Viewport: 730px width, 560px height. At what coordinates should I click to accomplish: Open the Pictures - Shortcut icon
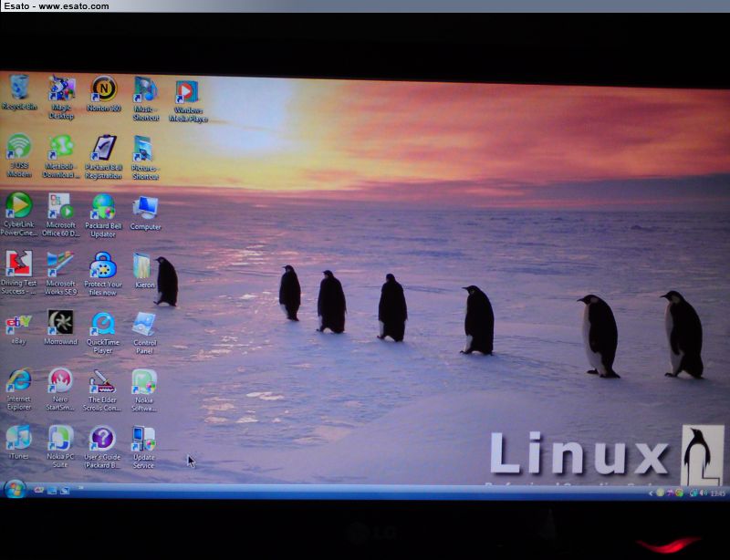pyautogui.click(x=145, y=158)
